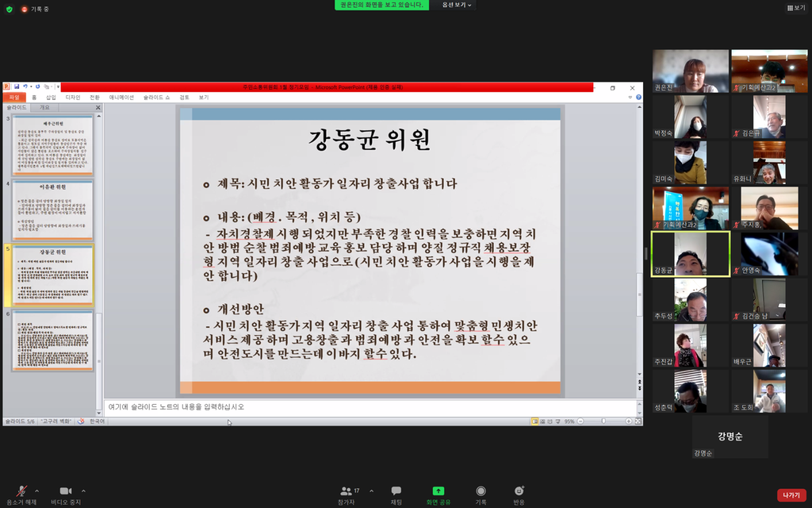Click in the slide notes field
The width and height of the screenshot is (812, 508).
[370, 407]
